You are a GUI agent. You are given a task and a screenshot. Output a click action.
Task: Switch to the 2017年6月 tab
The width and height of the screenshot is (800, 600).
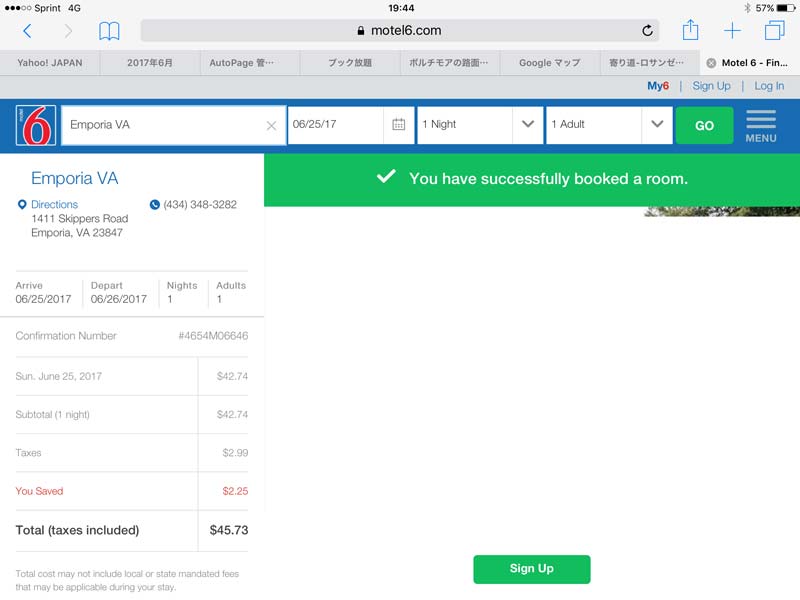(x=149, y=63)
